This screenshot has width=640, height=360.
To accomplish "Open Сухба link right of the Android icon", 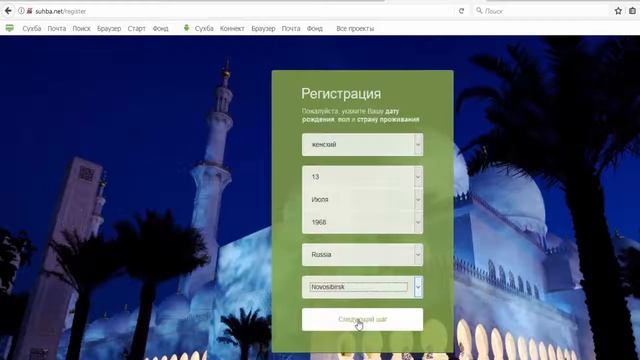I will click(x=204, y=29).
